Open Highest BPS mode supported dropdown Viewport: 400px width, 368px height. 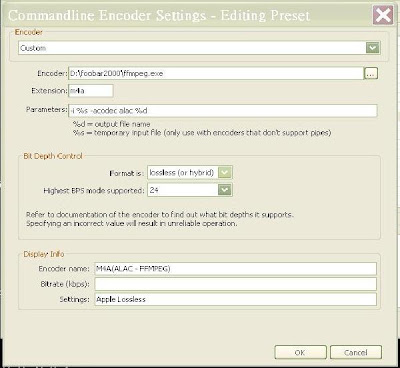coord(190,190)
